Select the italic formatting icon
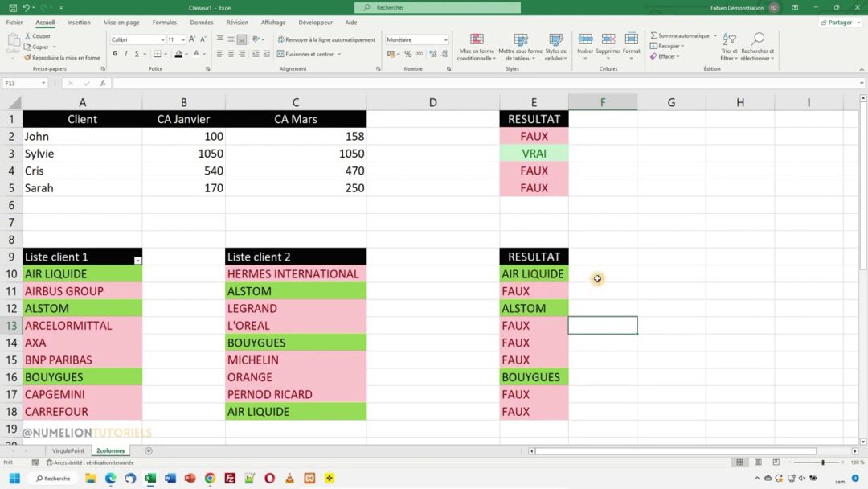This screenshot has height=489, width=868. pos(125,54)
